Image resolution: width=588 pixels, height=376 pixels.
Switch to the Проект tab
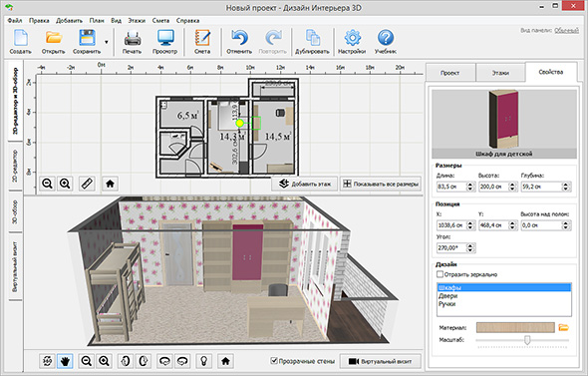tap(450, 73)
